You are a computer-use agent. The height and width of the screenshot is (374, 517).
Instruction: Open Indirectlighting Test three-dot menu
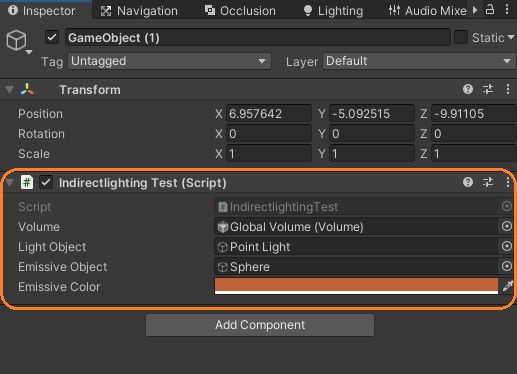coord(508,182)
